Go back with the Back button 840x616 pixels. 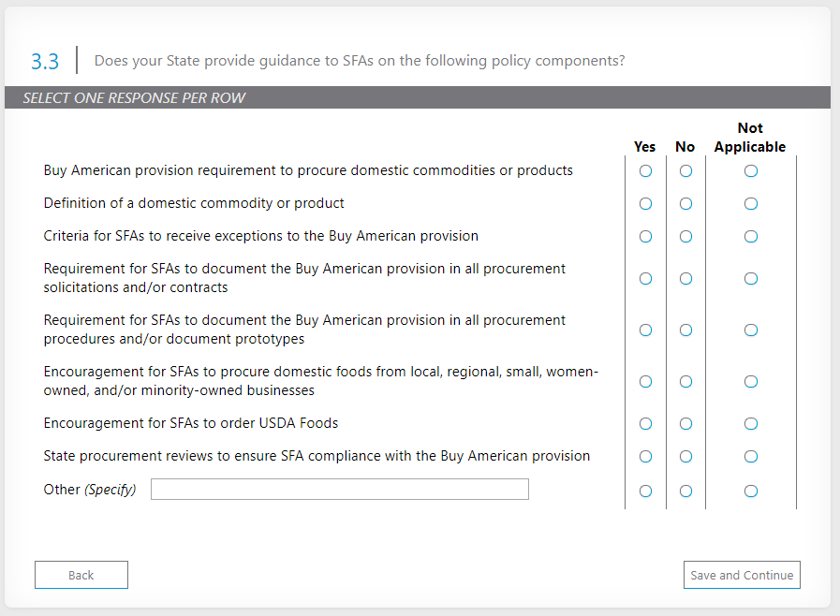pyautogui.click(x=81, y=575)
